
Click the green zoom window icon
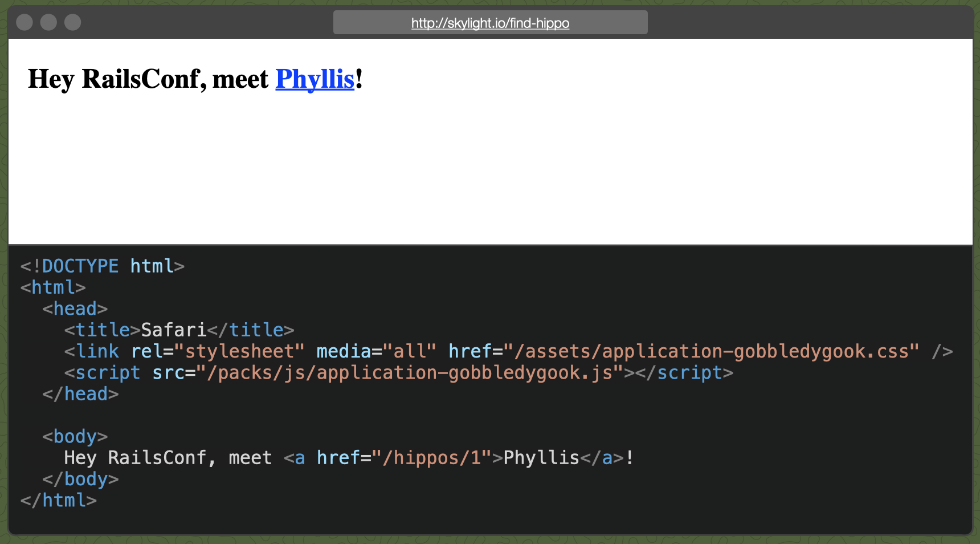point(73,22)
